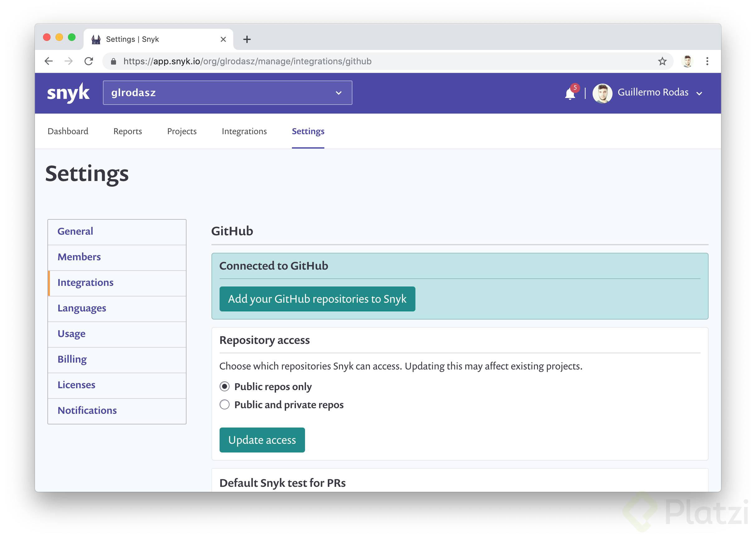
Task: Select Public and private repos option
Action: 225,404
